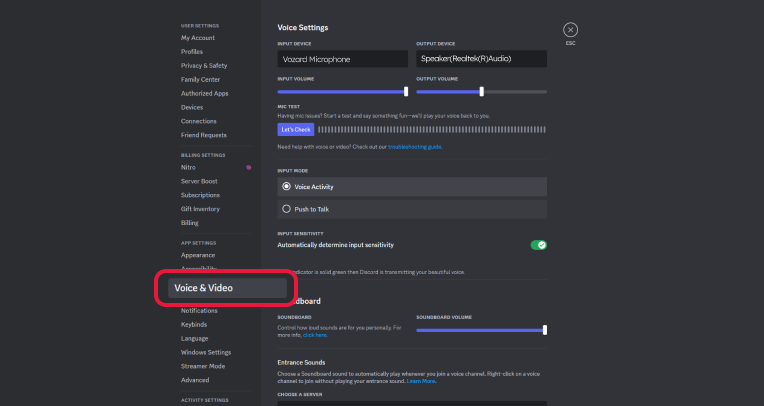
Task: Click the Input Volume slider handle
Action: [x=406, y=92]
